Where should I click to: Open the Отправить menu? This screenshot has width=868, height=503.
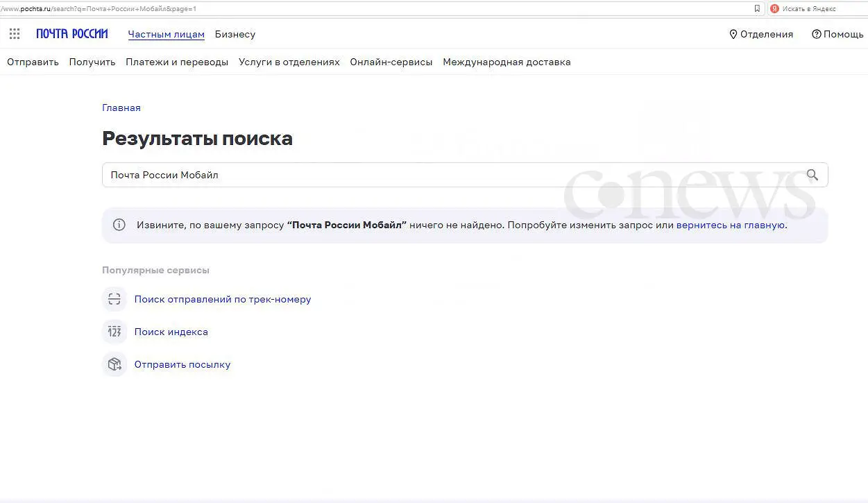coord(33,62)
